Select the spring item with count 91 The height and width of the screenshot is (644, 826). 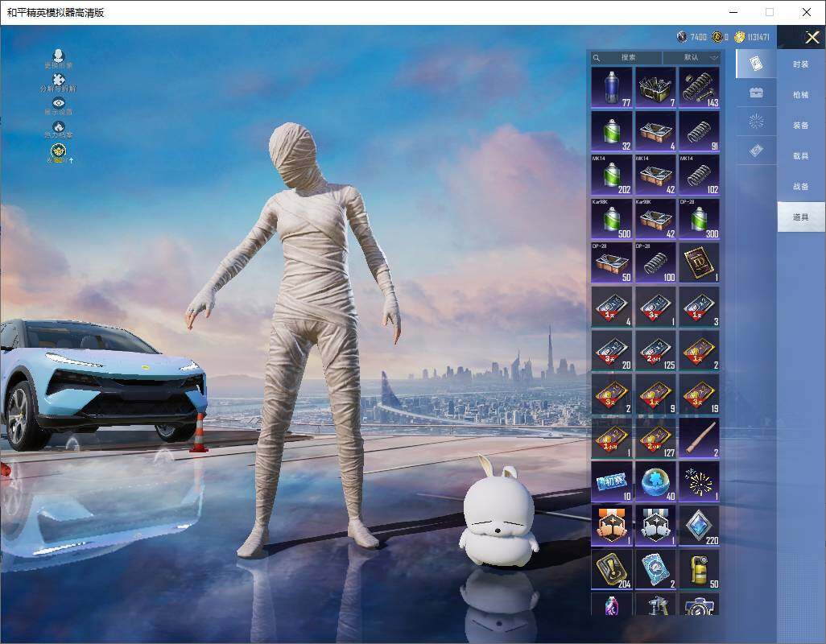pyautogui.click(x=699, y=131)
